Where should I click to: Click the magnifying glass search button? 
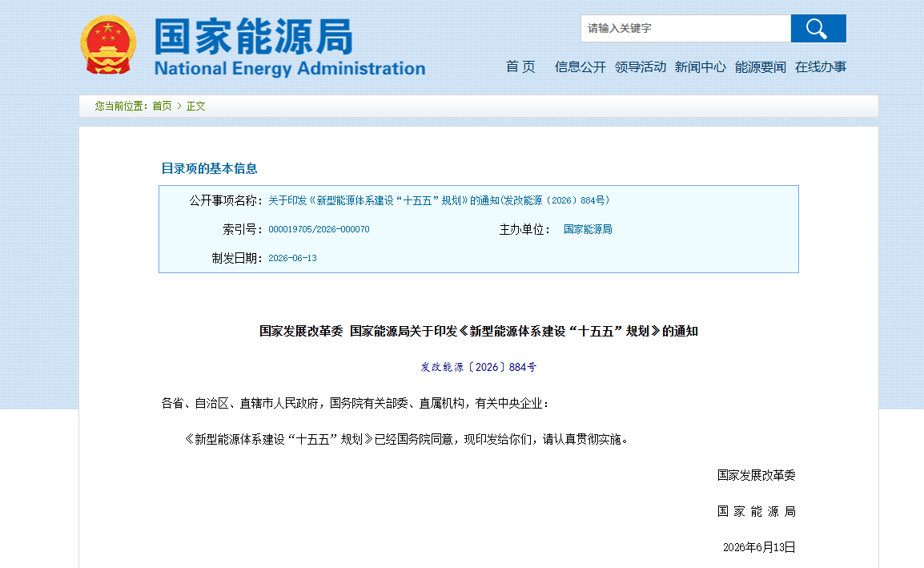(818, 28)
